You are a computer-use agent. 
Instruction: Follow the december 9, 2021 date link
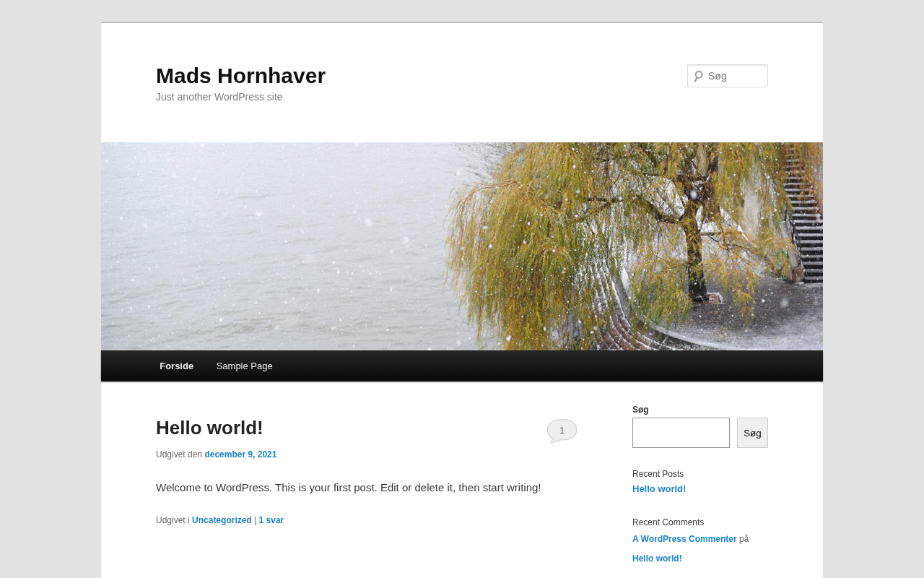pyautogui.click(x=240, y=454)
